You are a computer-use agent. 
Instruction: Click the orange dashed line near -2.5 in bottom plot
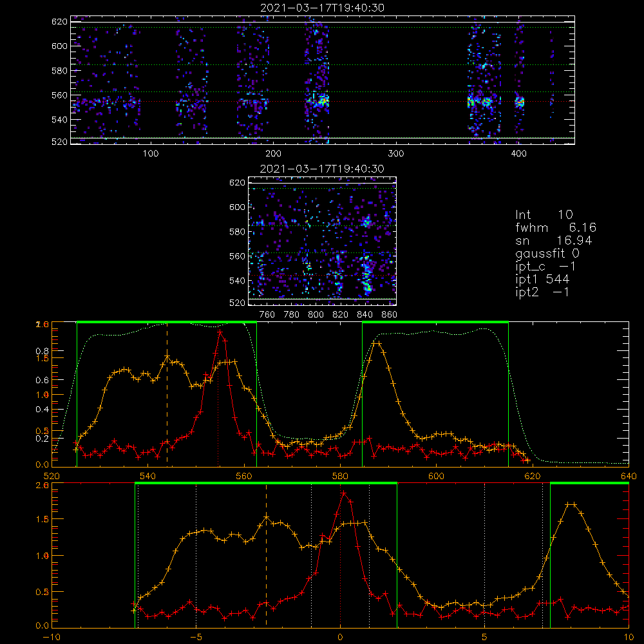tap(266, 555)
